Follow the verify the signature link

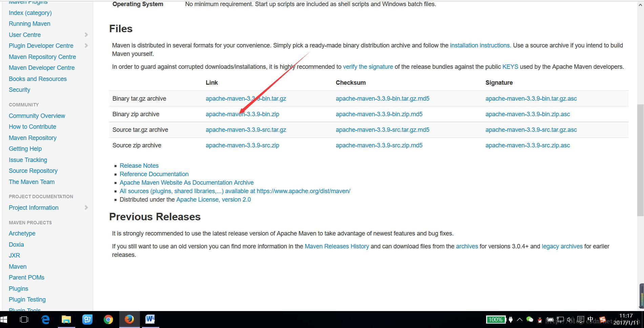click(368, 67)
